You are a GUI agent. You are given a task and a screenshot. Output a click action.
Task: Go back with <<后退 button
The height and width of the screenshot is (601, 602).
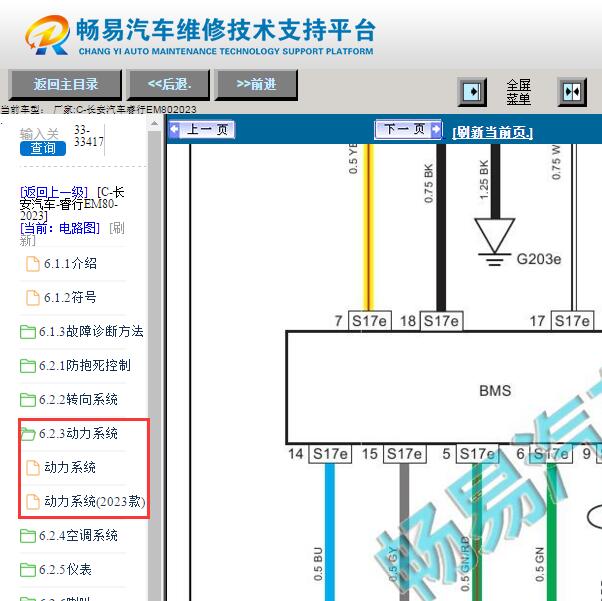coord(169,84)
